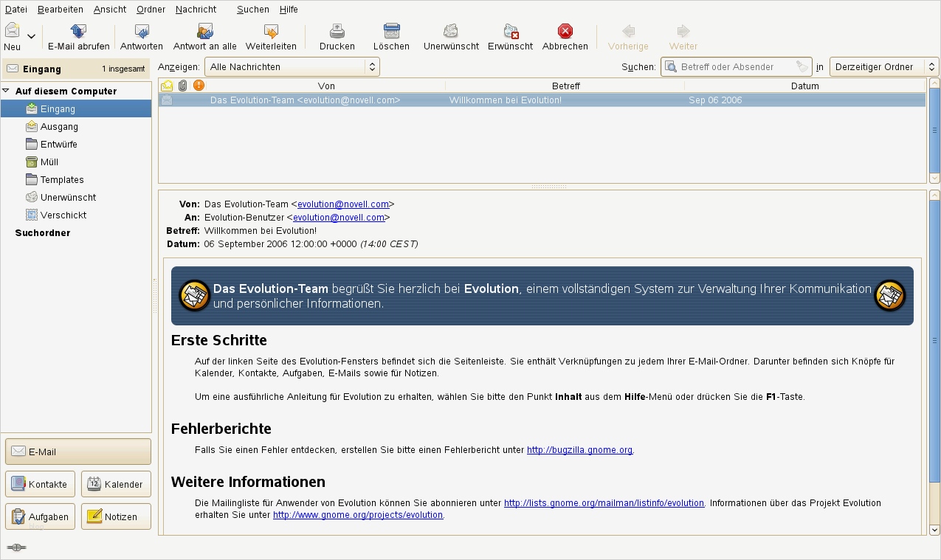The height and width of the screenshot is (560, 941).
Task: Click recipient link evolution@novell.com in An
Action: pyautogui.click(x=339, y=218)
